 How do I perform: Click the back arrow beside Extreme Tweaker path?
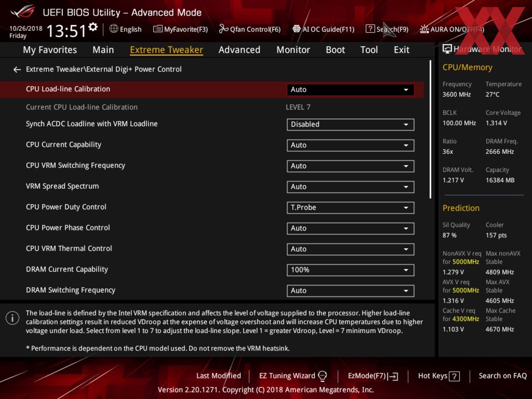point(17,70)
